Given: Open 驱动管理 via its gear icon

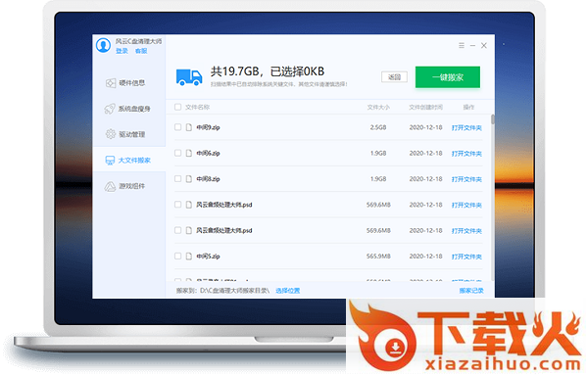Looking at the screenshot, I should (x=110, y=134).
